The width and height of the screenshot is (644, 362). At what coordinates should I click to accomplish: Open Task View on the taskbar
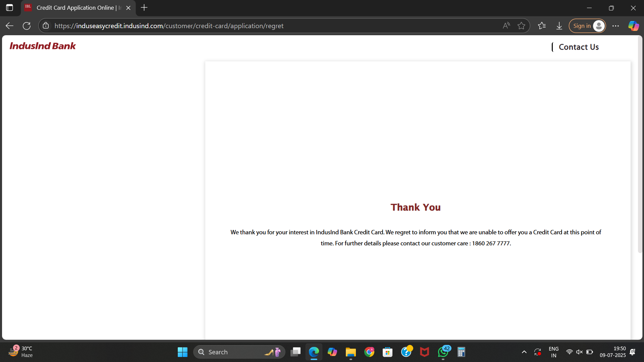click(x=296, y=352)
